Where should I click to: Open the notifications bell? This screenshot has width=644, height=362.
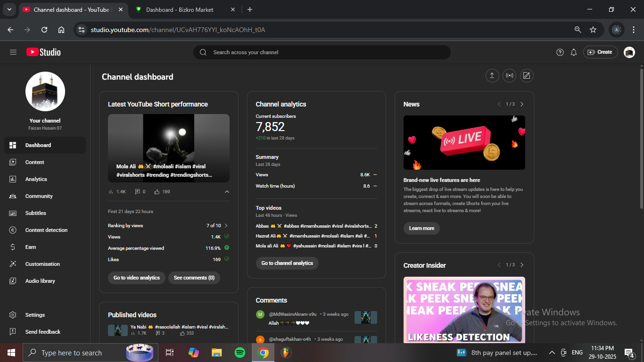(574, 52)
